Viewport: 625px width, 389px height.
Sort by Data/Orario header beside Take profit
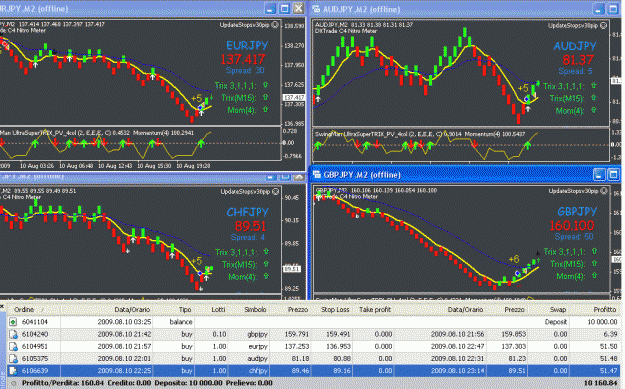(440, 309)
